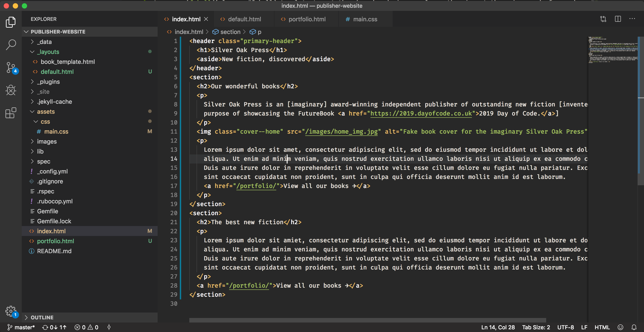The image size is (644, 332).
Task: Select index.html in the explorer tree
Action: click(x=90, y=231)
